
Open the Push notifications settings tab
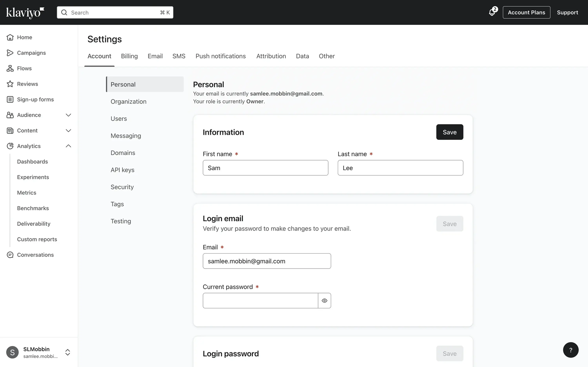pyautogui.click(x=220, y=56)
